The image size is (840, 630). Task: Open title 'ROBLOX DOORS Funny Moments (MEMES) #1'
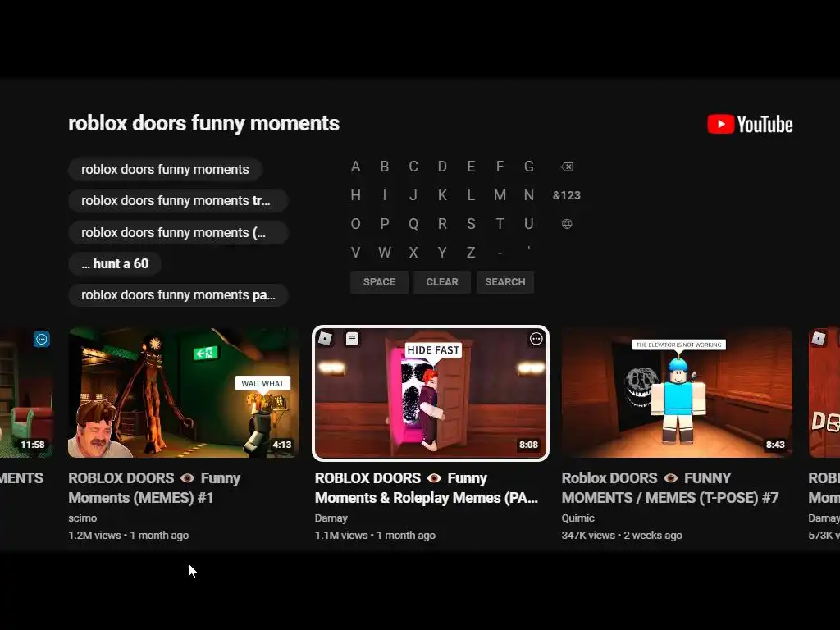pyautogui.click(x=154, y=488)
